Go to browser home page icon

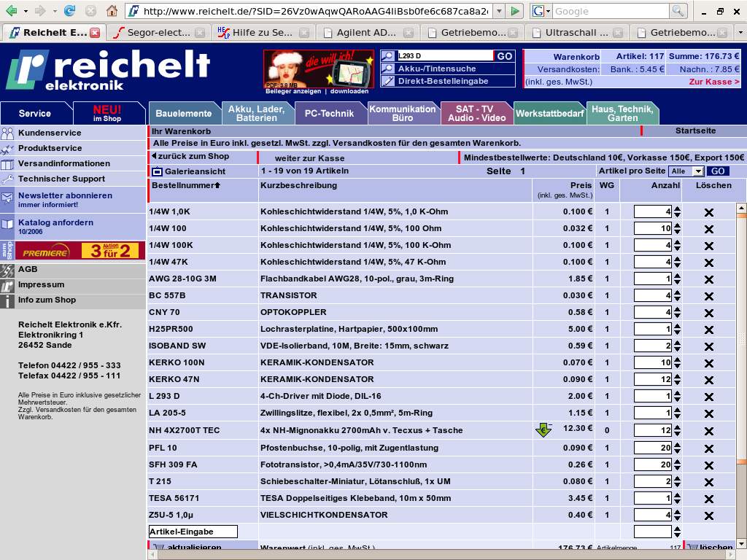[112, 10]
